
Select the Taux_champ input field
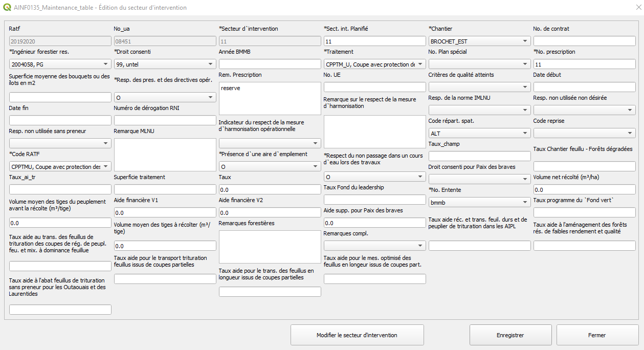click(479, 156)
